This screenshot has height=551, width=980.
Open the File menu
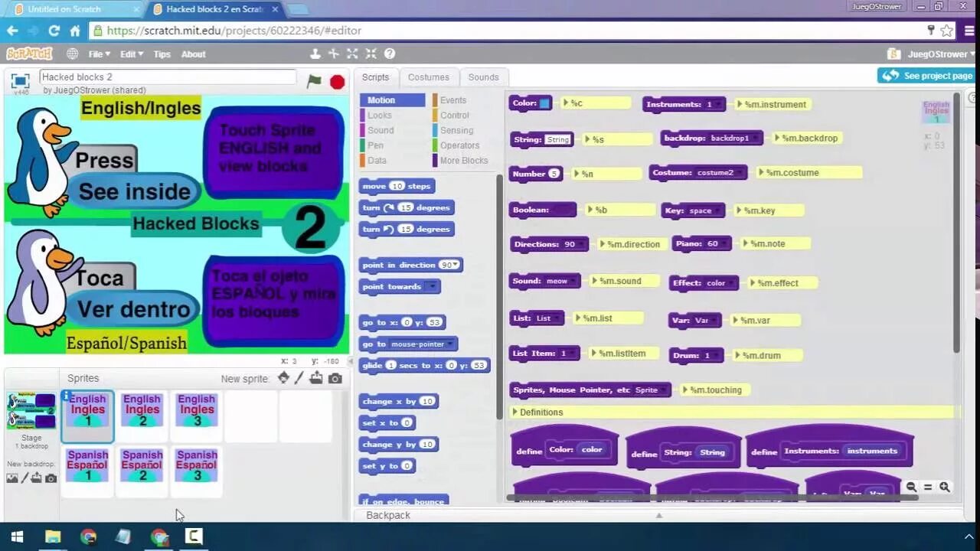tap(100, 54)
